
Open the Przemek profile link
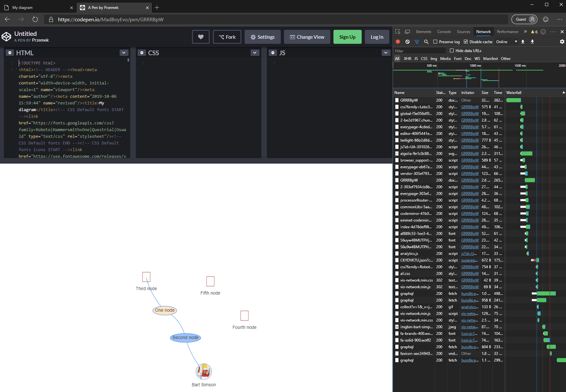41,40
